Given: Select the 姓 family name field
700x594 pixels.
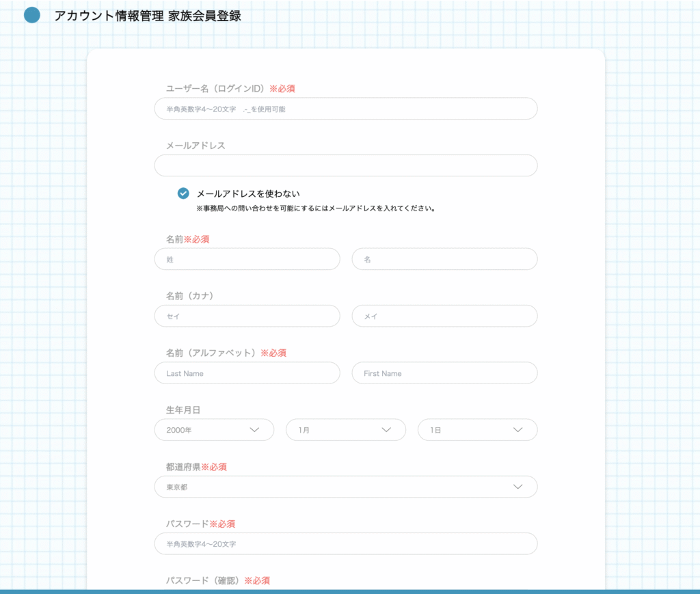Looking at the screenshot, I should click(x=247, y=259).
